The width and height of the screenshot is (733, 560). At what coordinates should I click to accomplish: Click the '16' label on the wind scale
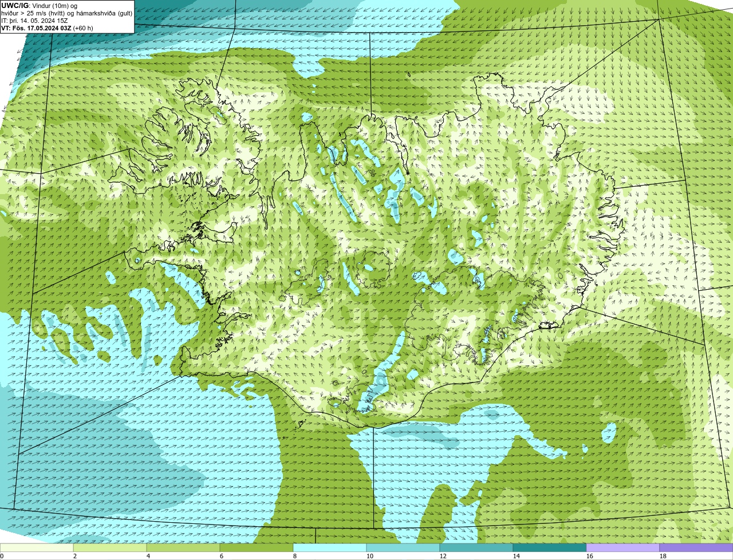tap(589, 556)
